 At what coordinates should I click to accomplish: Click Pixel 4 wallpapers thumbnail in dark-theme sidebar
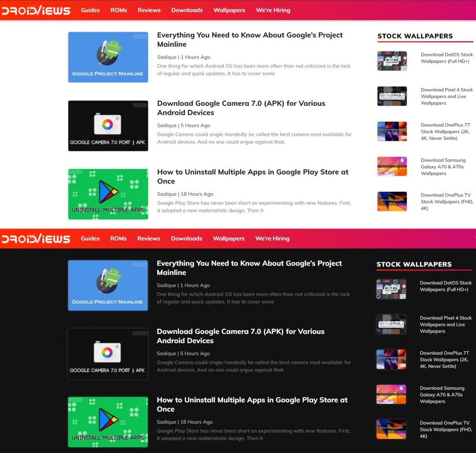click(x=391, y=324)
